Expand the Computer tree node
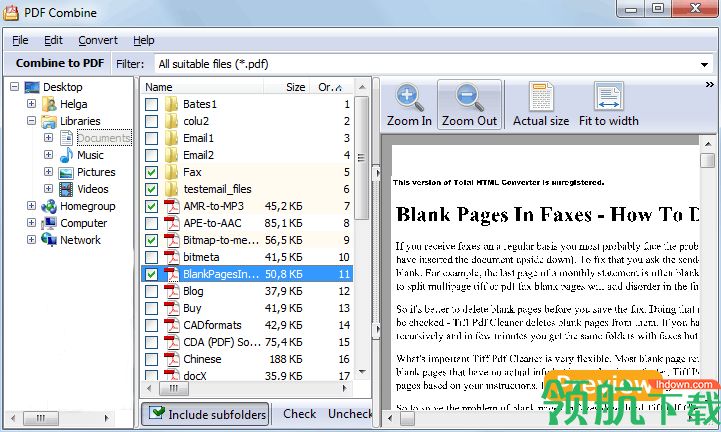Image resolution: width=721 pixels, height=432 pixels. click(31, 223)
